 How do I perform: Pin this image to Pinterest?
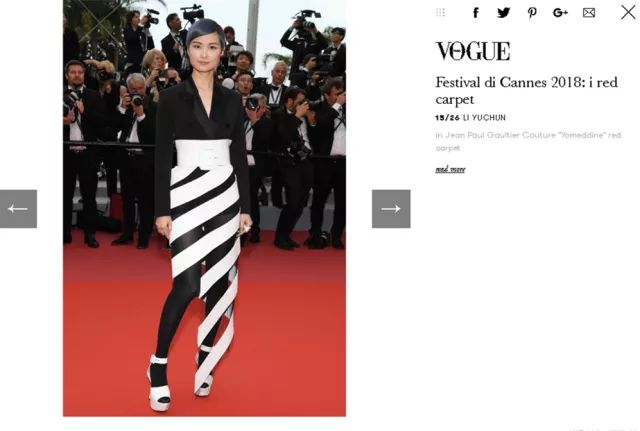[532, 13]
